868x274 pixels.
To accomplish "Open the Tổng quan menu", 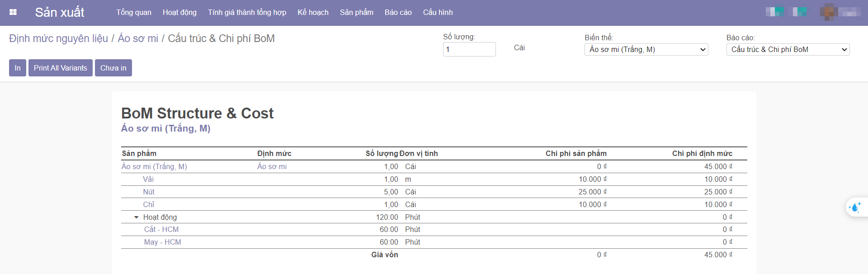I will tap(134, 12).
